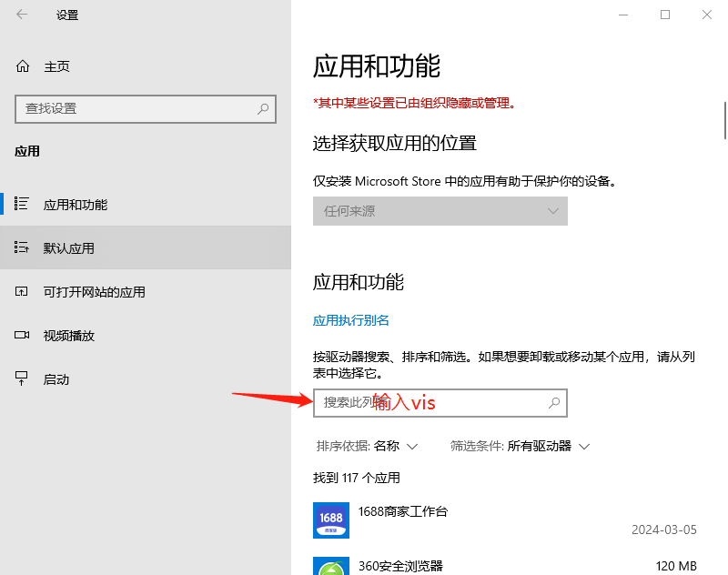This screenshot has width=728, height=575.
Task: Click the back arrow in Settings
Action: pos(22,15)
